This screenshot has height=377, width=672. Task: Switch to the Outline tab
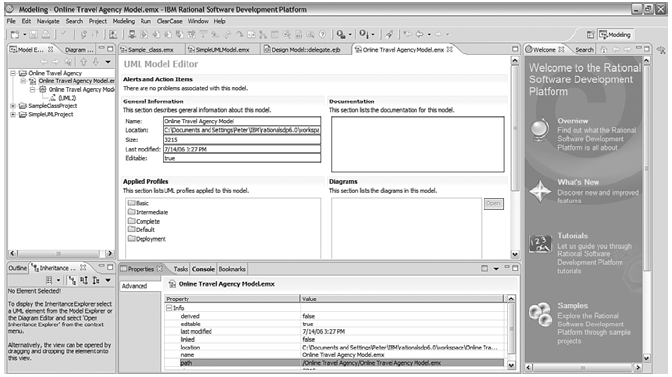[18, 268]
